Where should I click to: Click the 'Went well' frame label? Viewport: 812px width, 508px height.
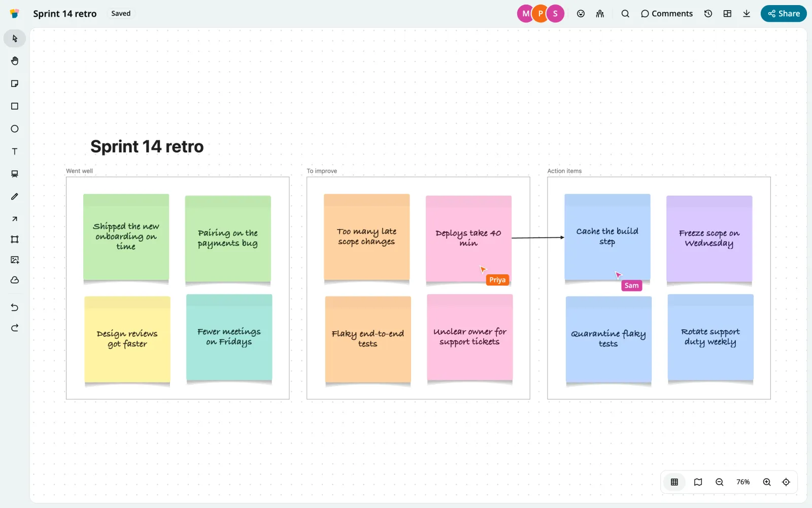[x=79, y=171]
